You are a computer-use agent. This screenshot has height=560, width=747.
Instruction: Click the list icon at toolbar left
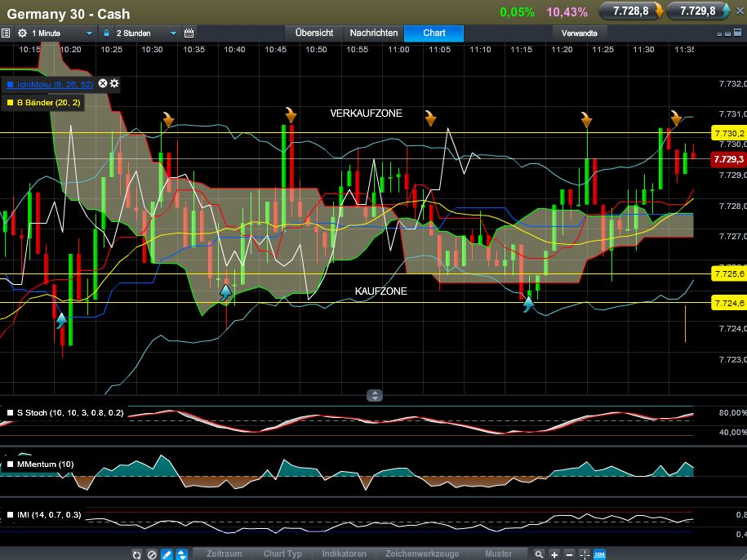(x=6, y=33)
